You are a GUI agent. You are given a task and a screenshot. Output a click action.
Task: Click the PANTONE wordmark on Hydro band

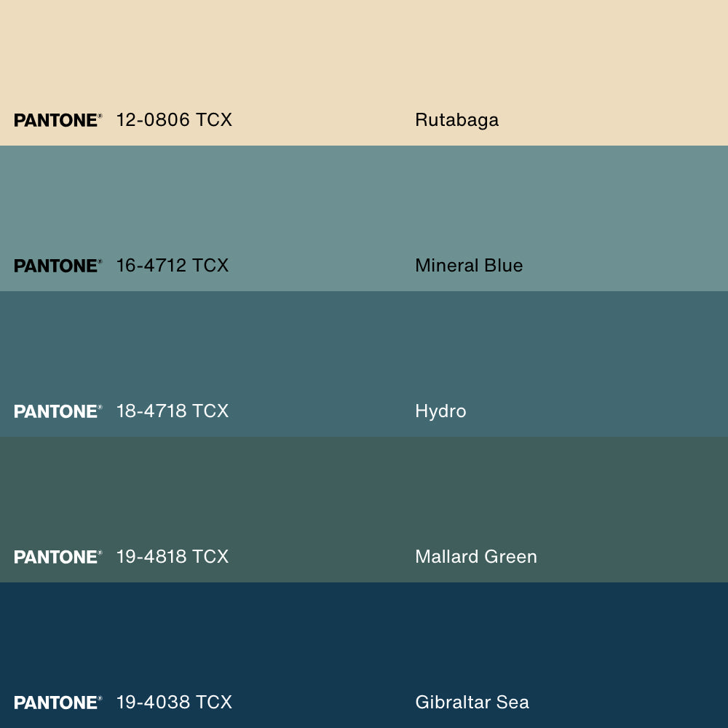[x=58, y=411]
